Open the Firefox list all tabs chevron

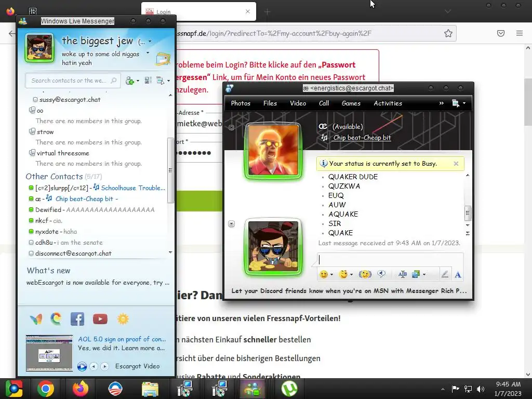pos(448,11)
